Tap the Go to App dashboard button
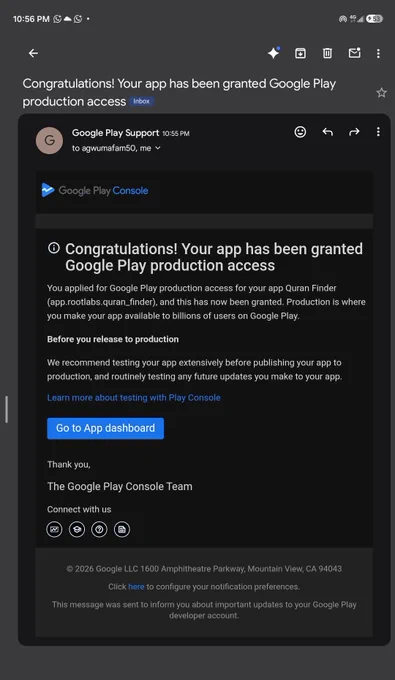The image size is (395, 680). [105, 428]
